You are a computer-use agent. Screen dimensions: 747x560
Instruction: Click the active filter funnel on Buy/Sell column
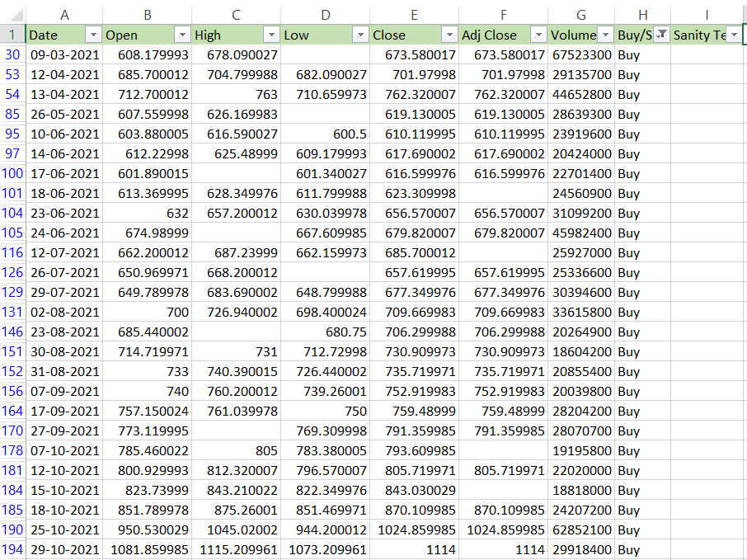(x=660, y=35)
